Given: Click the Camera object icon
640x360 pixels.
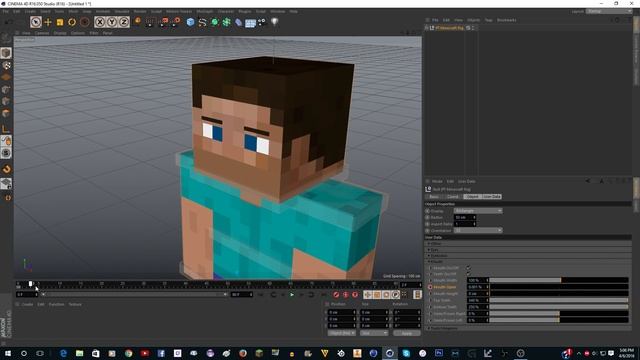Looking at the screenshot, I should tap(262, 22).
